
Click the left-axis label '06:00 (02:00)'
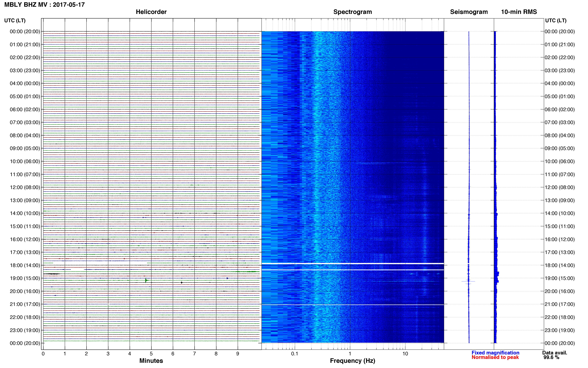[x=25, y=110]
